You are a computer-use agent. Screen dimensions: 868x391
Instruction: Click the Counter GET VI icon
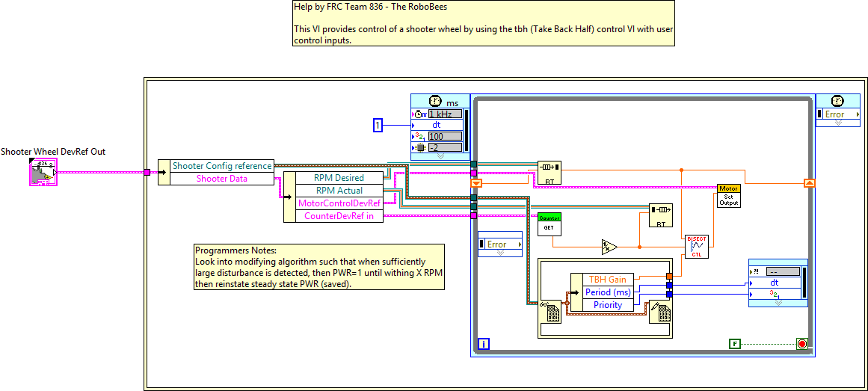(550, 224)
